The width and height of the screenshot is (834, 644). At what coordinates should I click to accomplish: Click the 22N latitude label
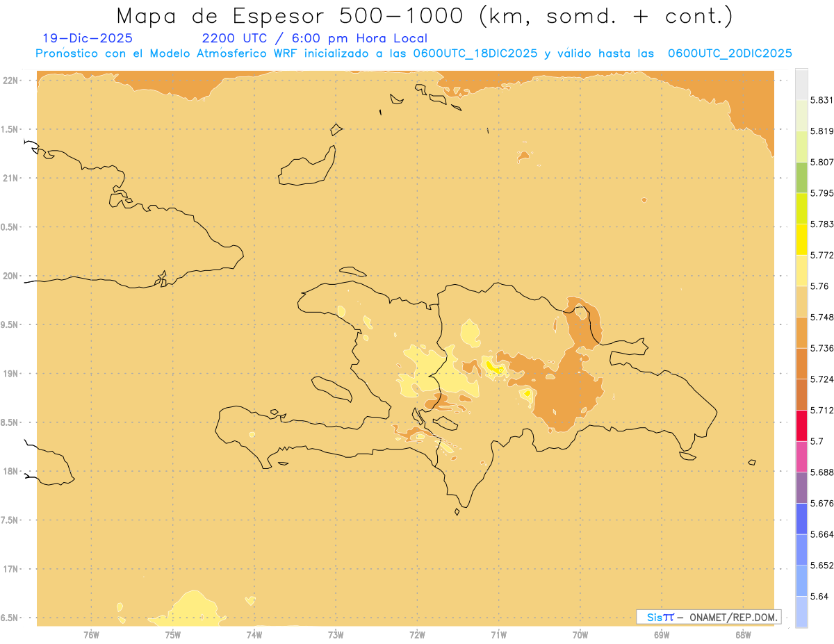point(11,80)
